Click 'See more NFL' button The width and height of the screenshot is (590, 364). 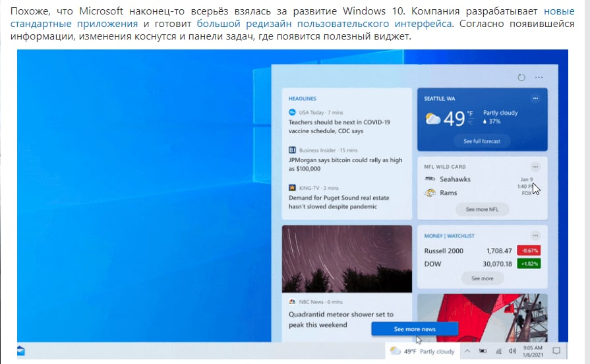pyautogui.click(x=482, y=209)
